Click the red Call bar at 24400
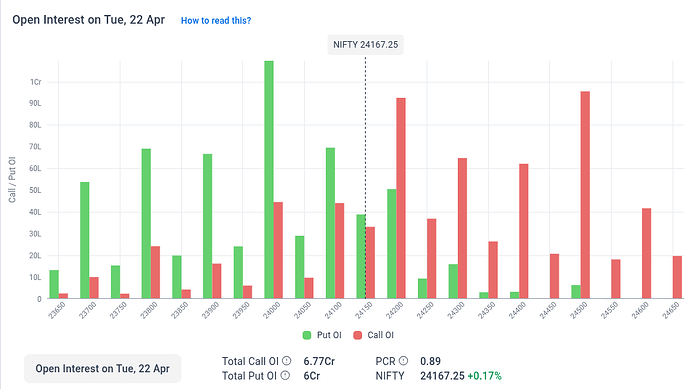Screen dimensions: 690x389 [x=524, y=231]
